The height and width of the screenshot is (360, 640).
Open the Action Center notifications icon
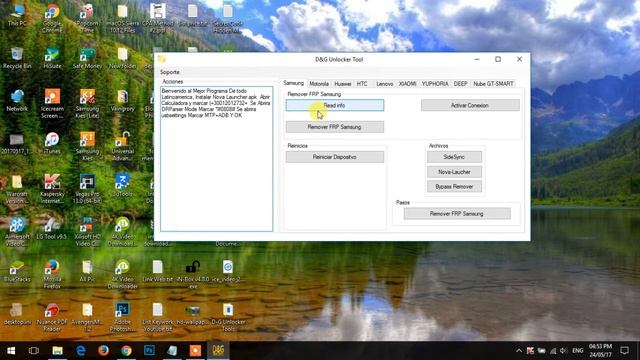tap(624, 350)
